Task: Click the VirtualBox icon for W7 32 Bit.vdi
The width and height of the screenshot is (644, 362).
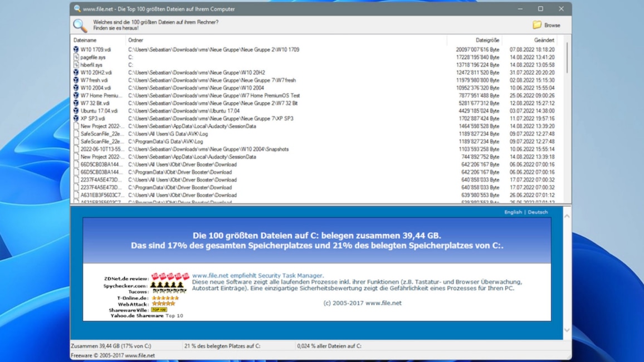Action: (x=76, y=103)
